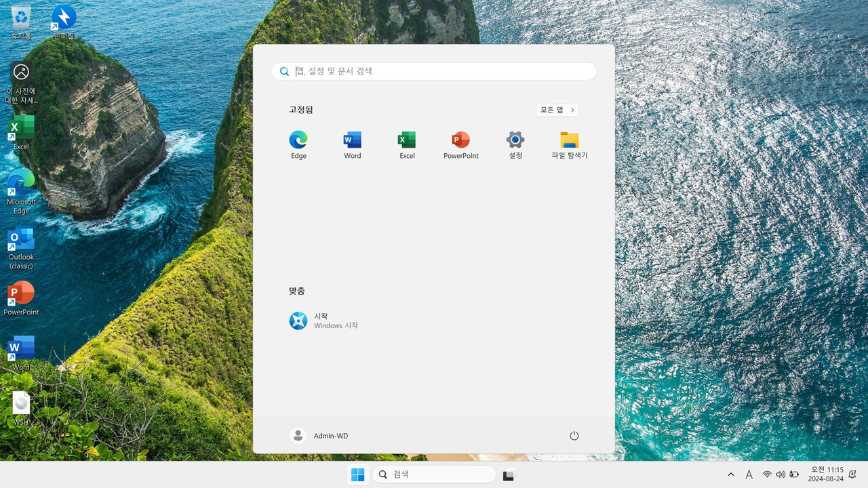Select the 이 사진에 대한 자세 desktop icon

point(21,83)
